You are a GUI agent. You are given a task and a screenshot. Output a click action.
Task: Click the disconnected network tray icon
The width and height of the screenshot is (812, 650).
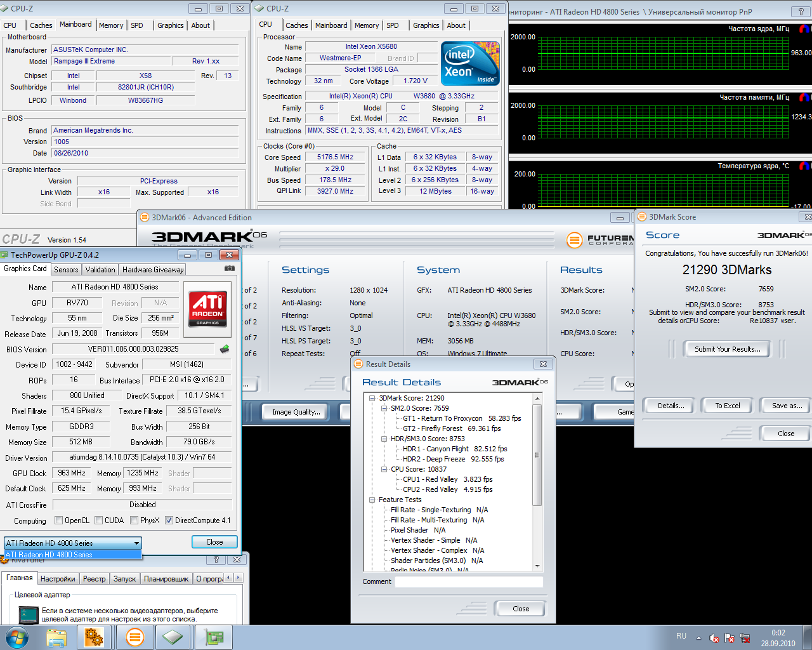pyautogui.click(x=745, y=638)
